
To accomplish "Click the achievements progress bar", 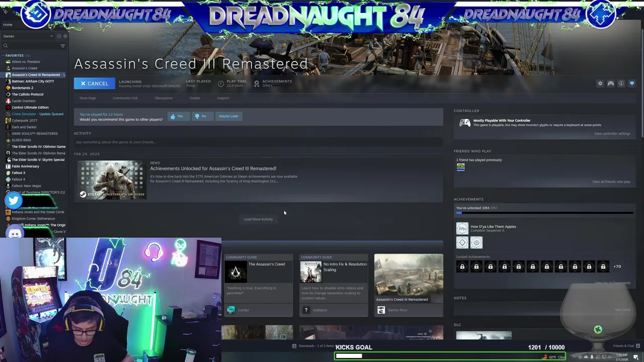I will 544,213.
